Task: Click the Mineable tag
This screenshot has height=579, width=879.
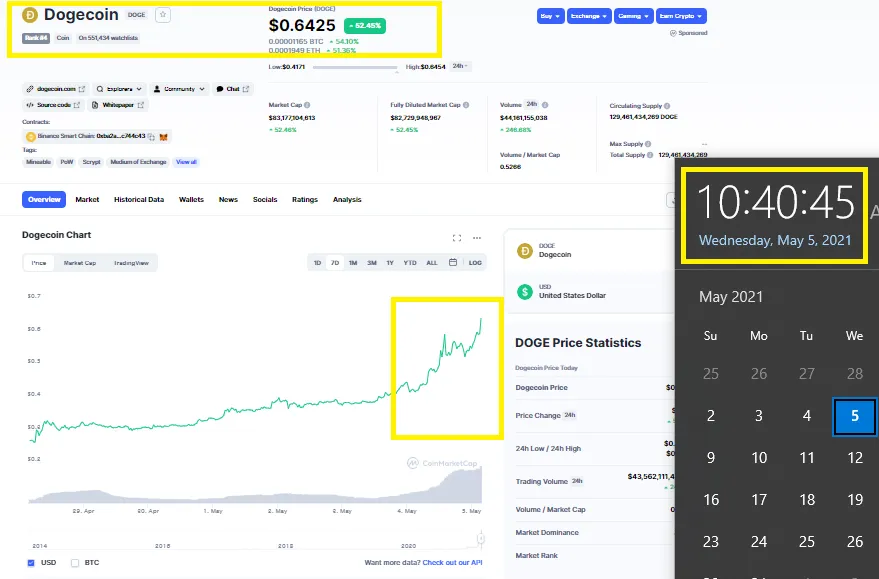Action: coord(38,162)
